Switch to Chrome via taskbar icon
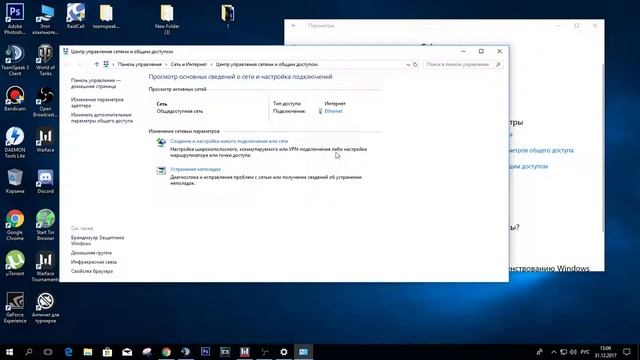640x360 pixels. tap(166, 351)
